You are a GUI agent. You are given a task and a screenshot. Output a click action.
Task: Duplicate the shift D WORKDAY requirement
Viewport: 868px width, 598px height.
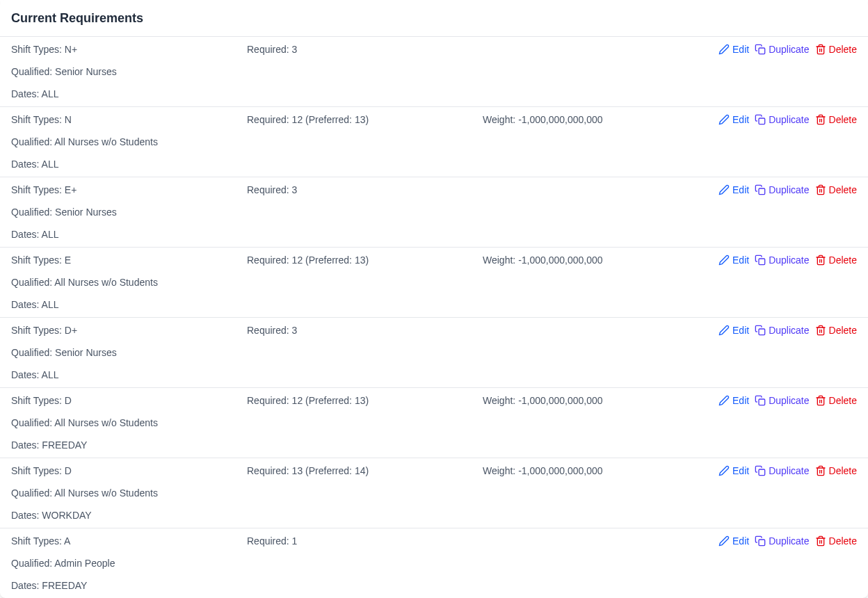point(782,471)
